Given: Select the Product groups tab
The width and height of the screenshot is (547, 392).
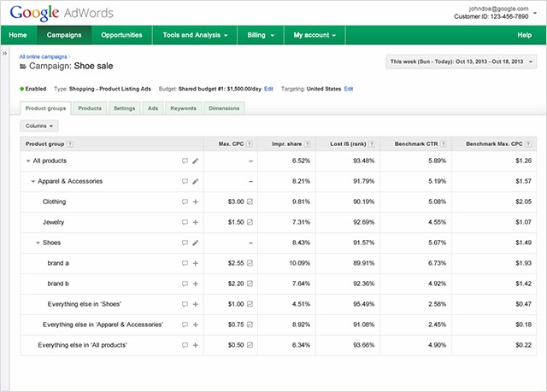Looking at the screenshot, I should (x=45, y=108).
